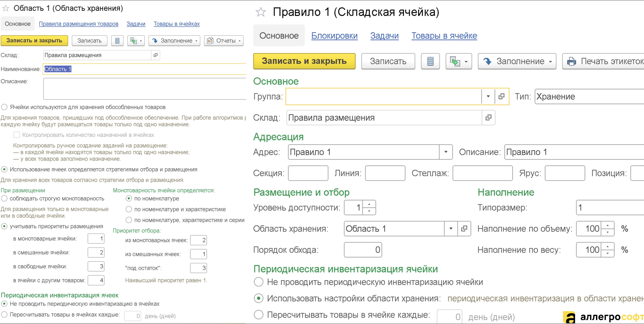Viewport: 644px width, 324px height.
Task: Open Товары в ячейке tab
Action: pos(444,36)
